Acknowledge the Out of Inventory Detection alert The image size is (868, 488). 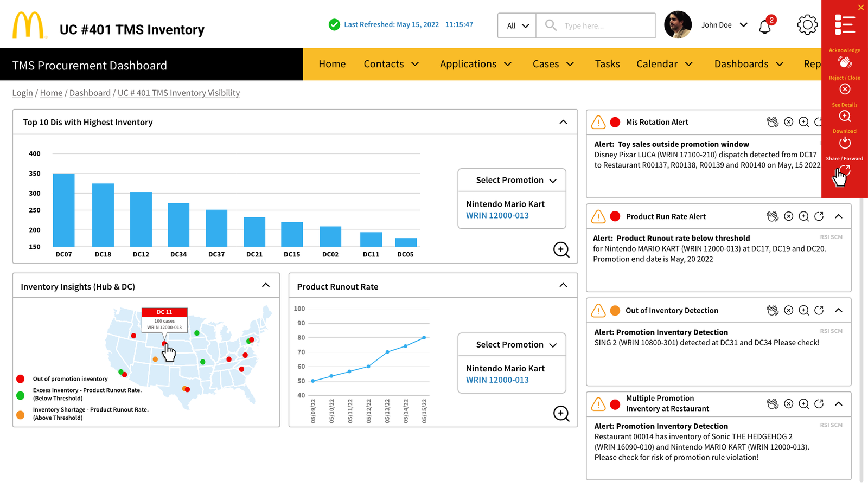click(773, 310)
